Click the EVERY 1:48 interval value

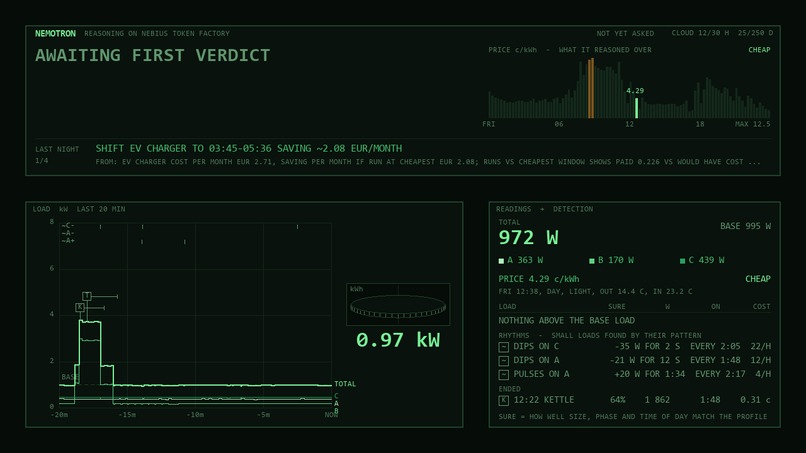coord(715,360)
